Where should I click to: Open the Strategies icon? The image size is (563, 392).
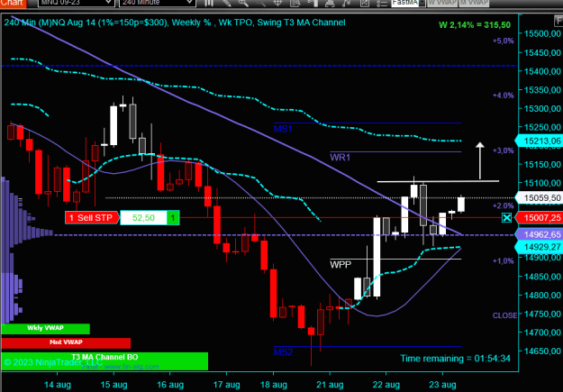pos(346,4)
